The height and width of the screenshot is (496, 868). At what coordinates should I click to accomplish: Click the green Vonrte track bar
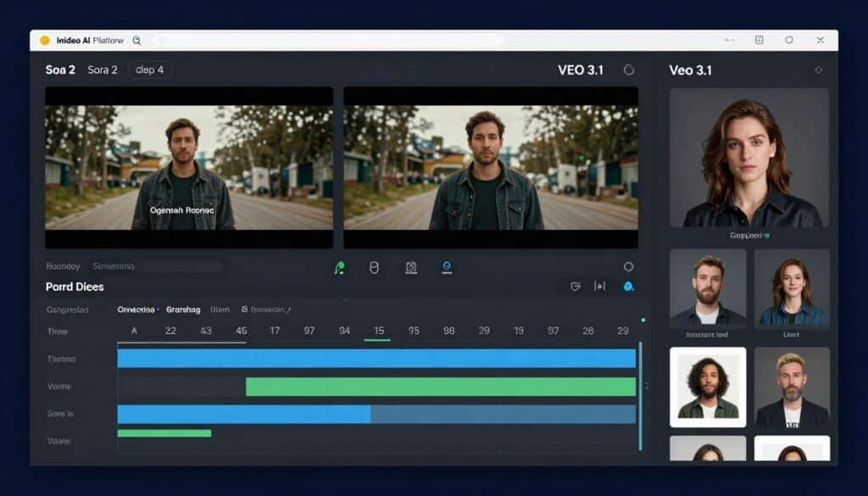441,387
